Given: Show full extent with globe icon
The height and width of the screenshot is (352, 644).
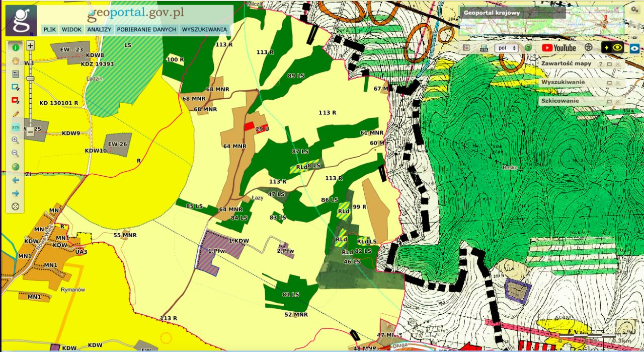Looking at the screenshot, I should click(16, 167).
